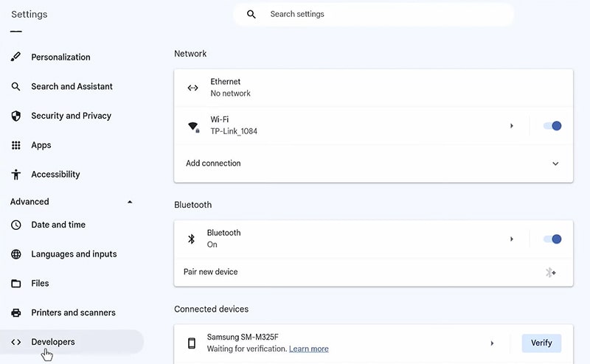590x364 pixels.
Task: Turn off the Wi-Fi toggle
Action: tap(552, 126)
